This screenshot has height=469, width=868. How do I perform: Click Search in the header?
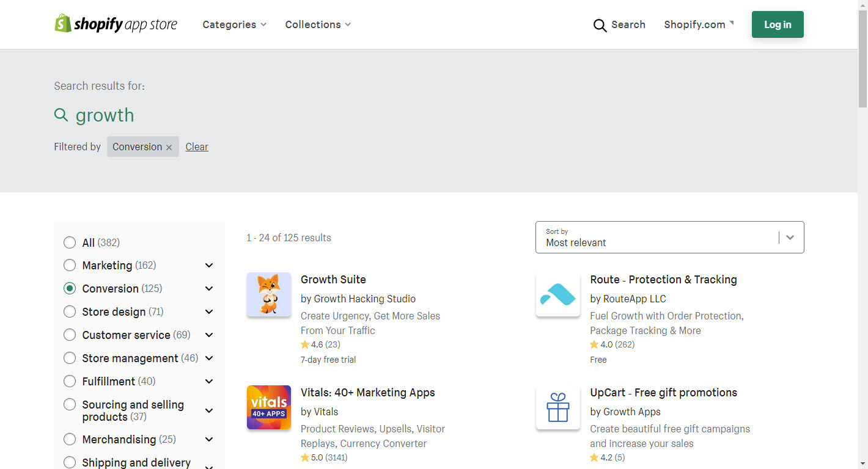(x=628, y=24)
